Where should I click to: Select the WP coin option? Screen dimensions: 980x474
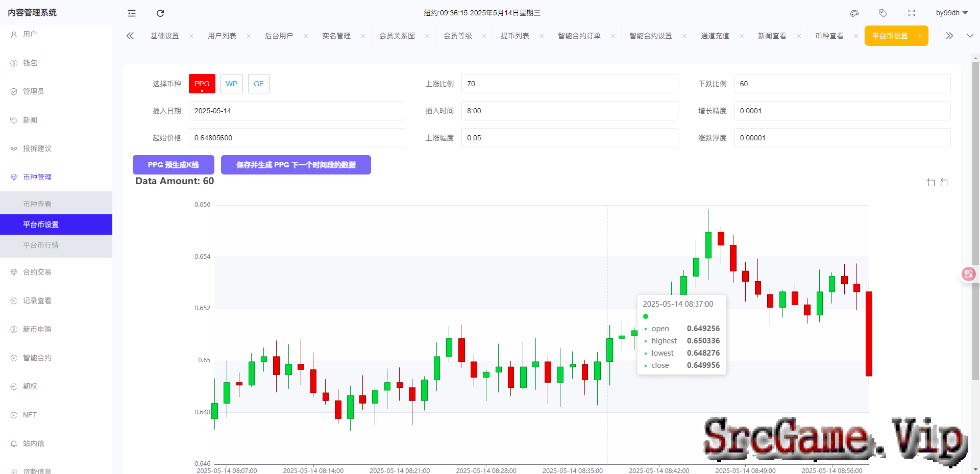point(232,84)
